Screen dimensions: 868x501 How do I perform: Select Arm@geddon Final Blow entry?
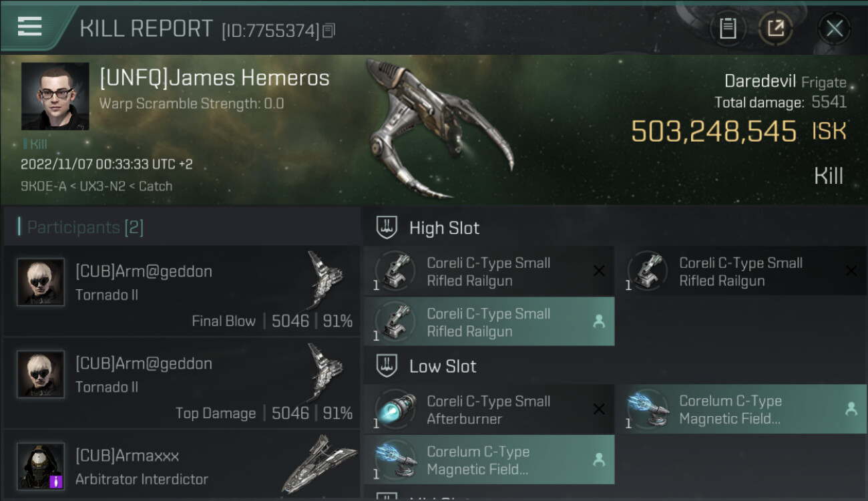182,291
